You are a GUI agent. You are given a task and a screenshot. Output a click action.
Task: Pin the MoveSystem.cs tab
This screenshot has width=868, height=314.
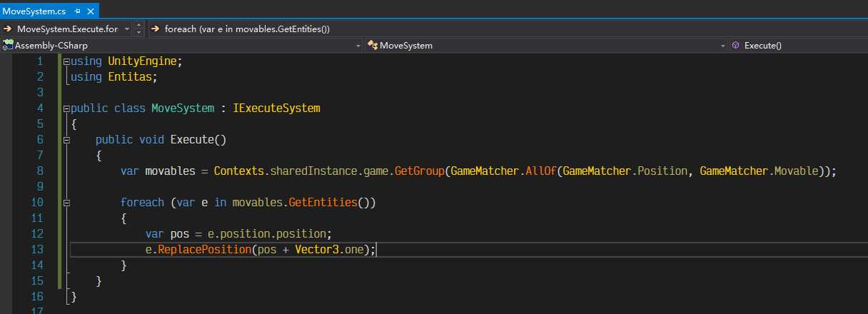click(x=76, y=10)
